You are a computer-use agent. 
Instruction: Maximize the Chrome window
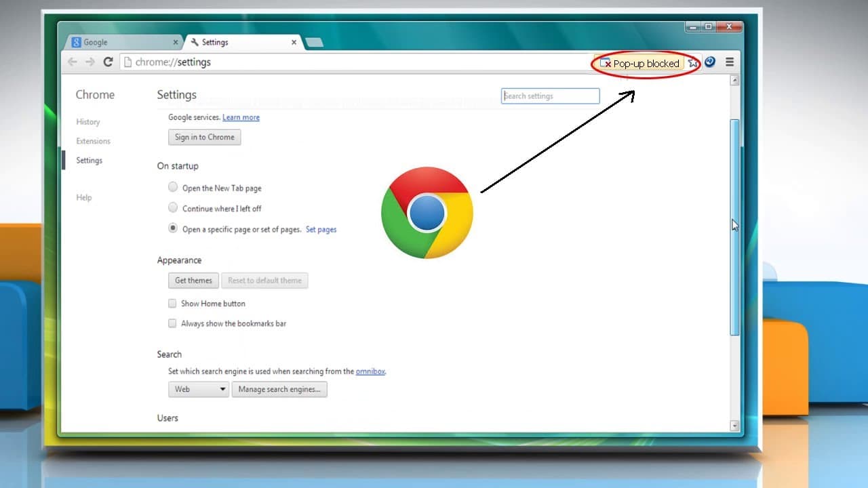[709, 26]
